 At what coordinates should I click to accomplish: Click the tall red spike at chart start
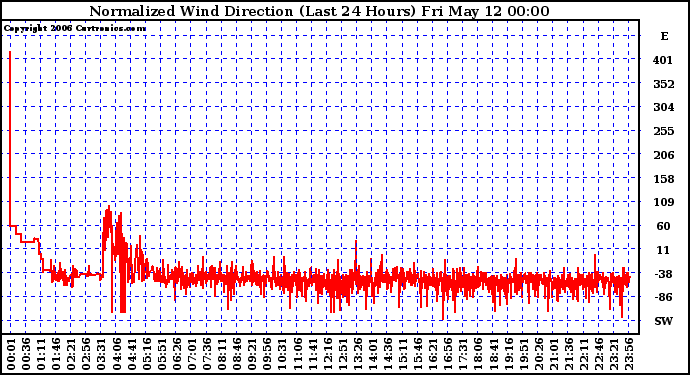pos(10,139)
